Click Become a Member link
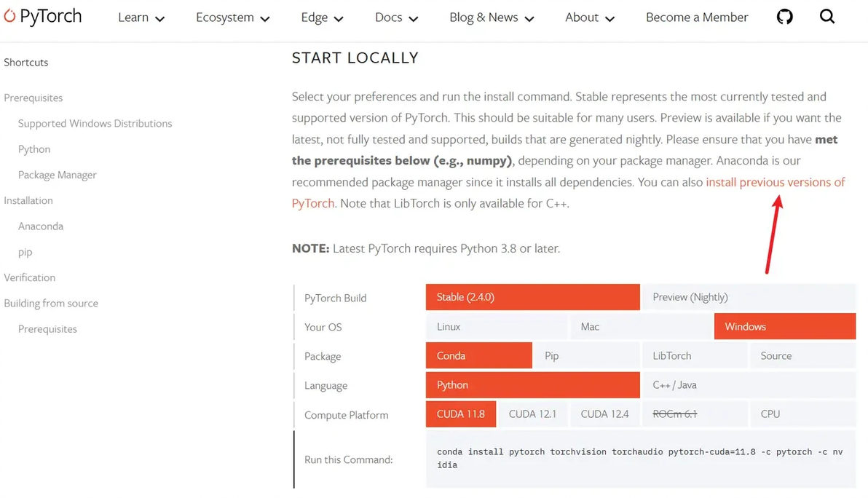The image size is (868, 498). (x=697, y=17)
